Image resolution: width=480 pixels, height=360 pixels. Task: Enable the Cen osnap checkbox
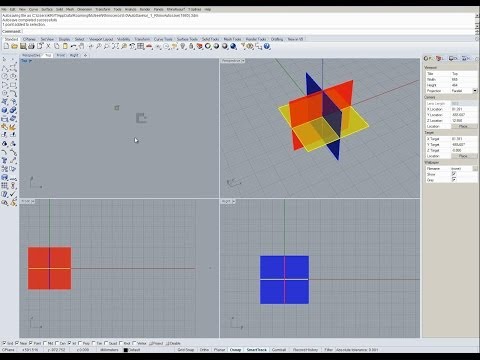click(57, 343)
